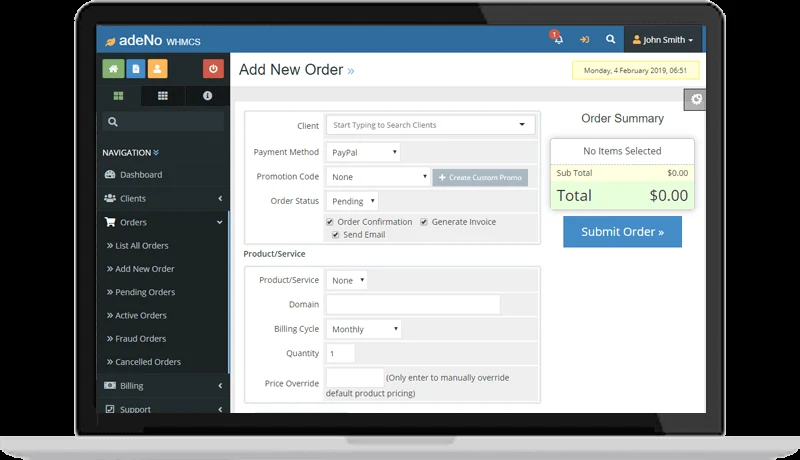This screenshot has width=800, height=460.
Task: Open the search magnifier in top header
Action: point(610,39)
